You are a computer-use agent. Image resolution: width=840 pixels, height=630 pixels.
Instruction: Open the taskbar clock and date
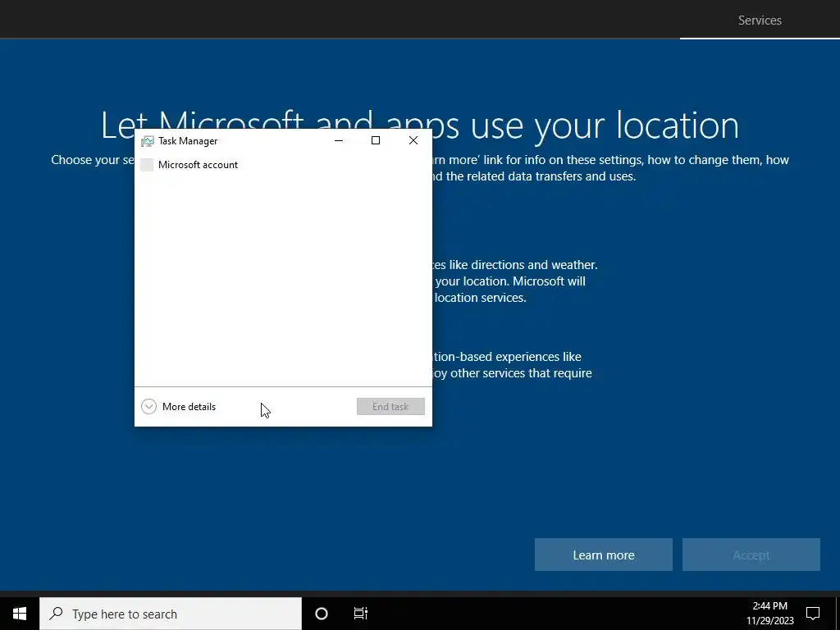coord(769,614)
